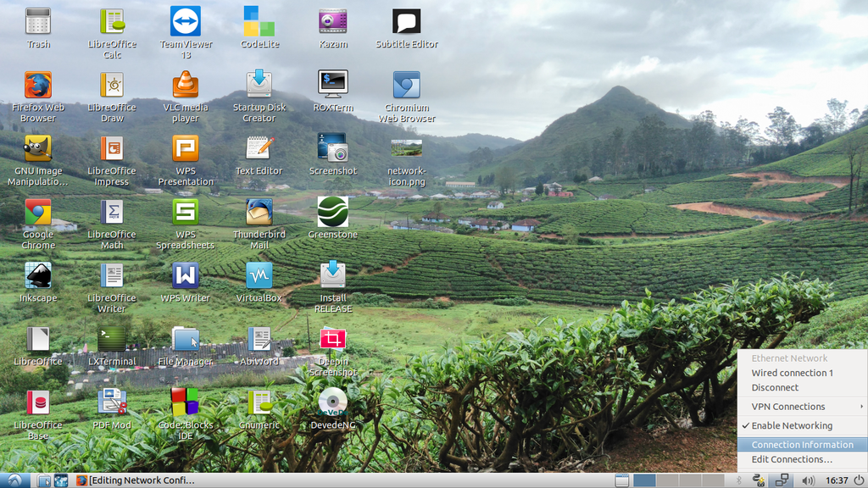Uncheck Enable Networking in network menu

coord(792,426)
